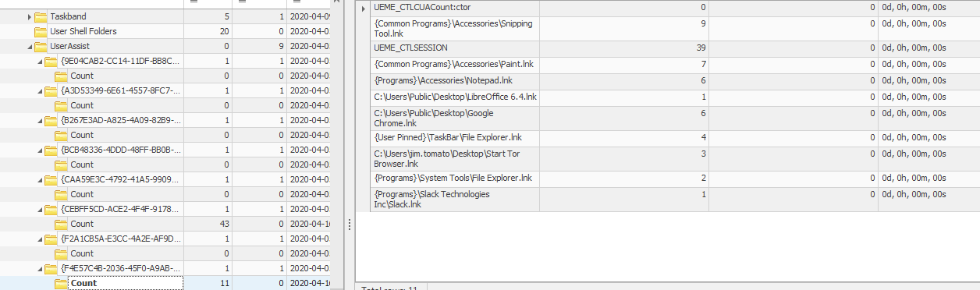Image resolution: width=980 pixels, height=290 pixels.
Task: Click value count 11 in selected Count row
Action: (x=225, y=283)
